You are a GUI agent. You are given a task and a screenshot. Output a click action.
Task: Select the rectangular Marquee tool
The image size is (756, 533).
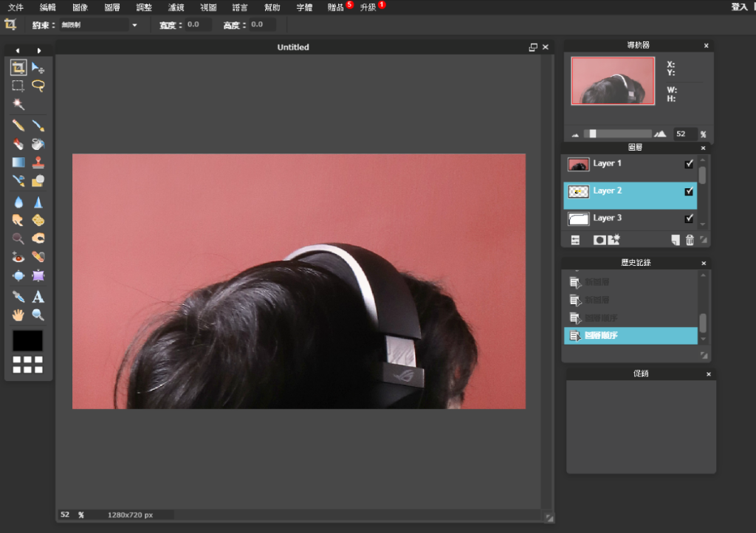tap(18, 86)
